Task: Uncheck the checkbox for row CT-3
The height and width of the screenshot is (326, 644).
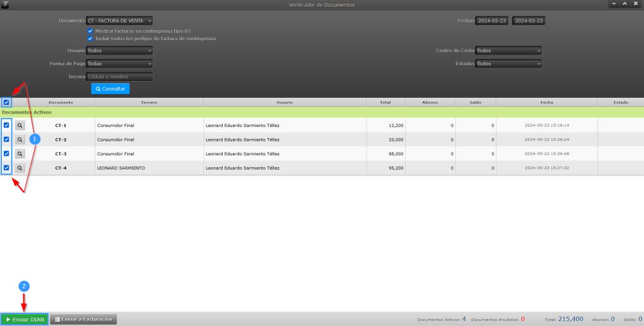Action: [6, 153]
